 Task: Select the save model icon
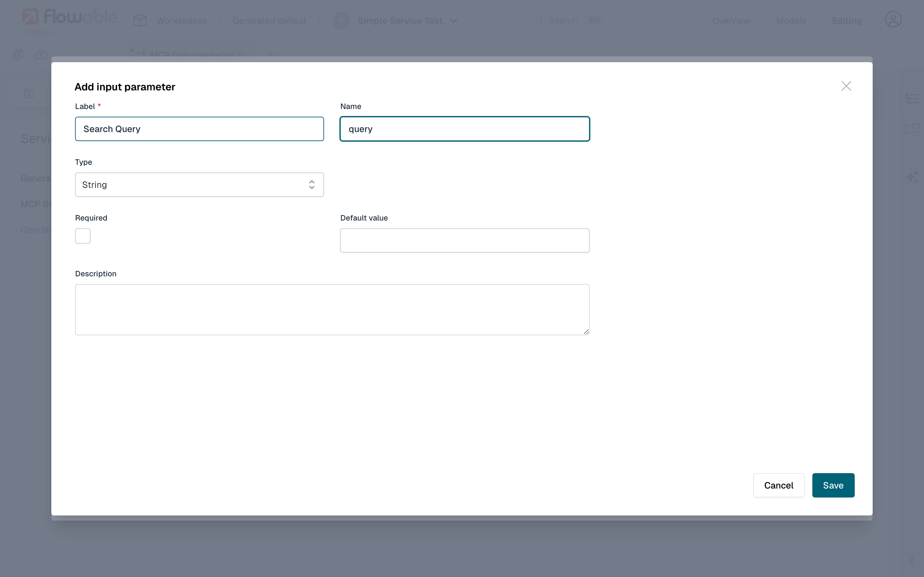point(18,54)
